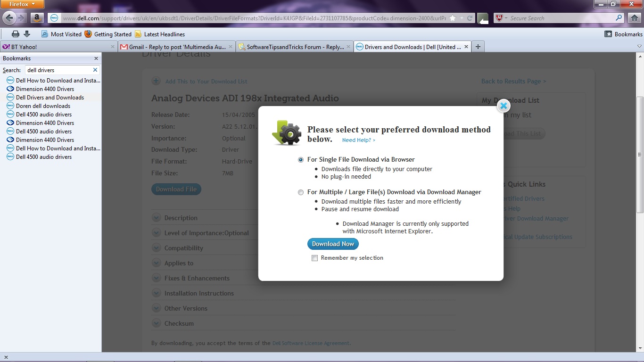Expand the Compatibility section
Screen dimensions: 644x362
(156, 248)
